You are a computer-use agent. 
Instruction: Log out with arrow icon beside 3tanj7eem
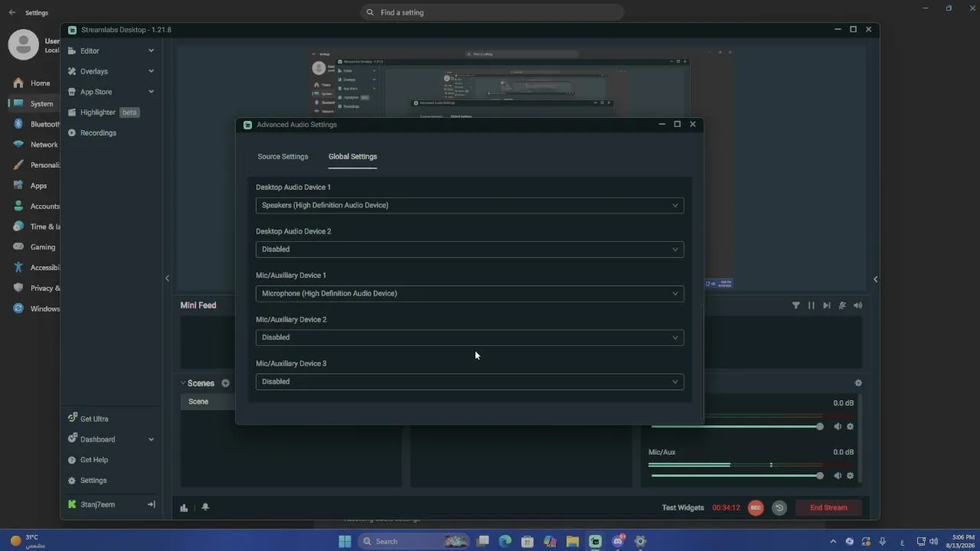click(x=151, y=504)
